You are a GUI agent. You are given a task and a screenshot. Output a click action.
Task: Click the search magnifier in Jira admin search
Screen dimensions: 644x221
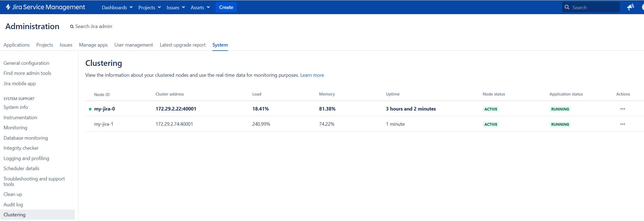tap(72, 27)
